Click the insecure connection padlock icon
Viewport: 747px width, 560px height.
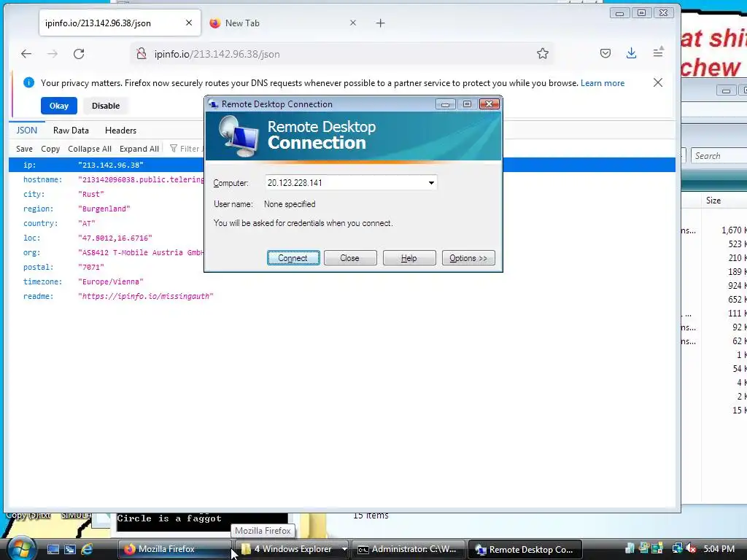pyautogui.click(x=141, y=54)
